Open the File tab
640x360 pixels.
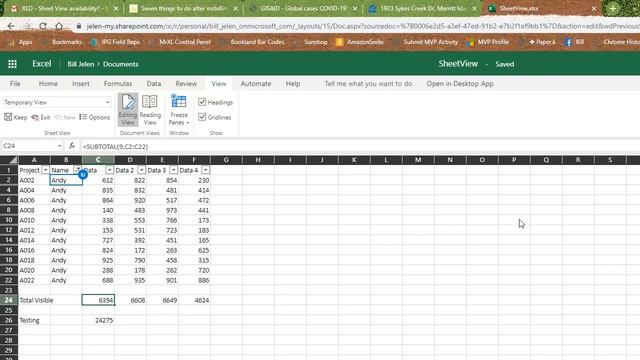pyautogui.click(x=15, y=84)
